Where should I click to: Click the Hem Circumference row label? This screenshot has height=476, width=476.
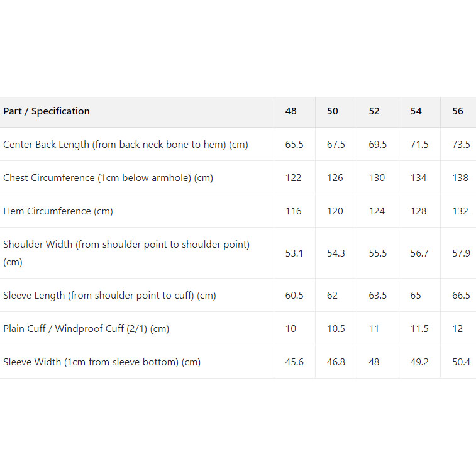click(x=58, y=211)
